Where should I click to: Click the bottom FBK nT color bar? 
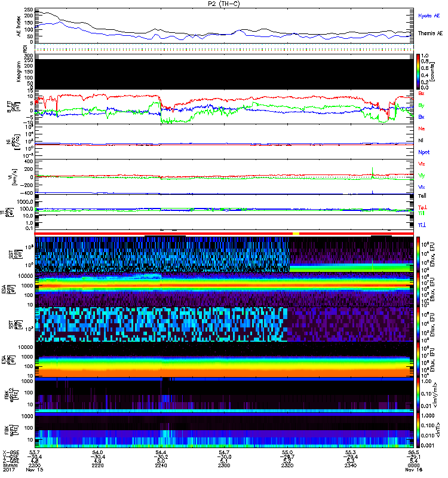point(418,429)
